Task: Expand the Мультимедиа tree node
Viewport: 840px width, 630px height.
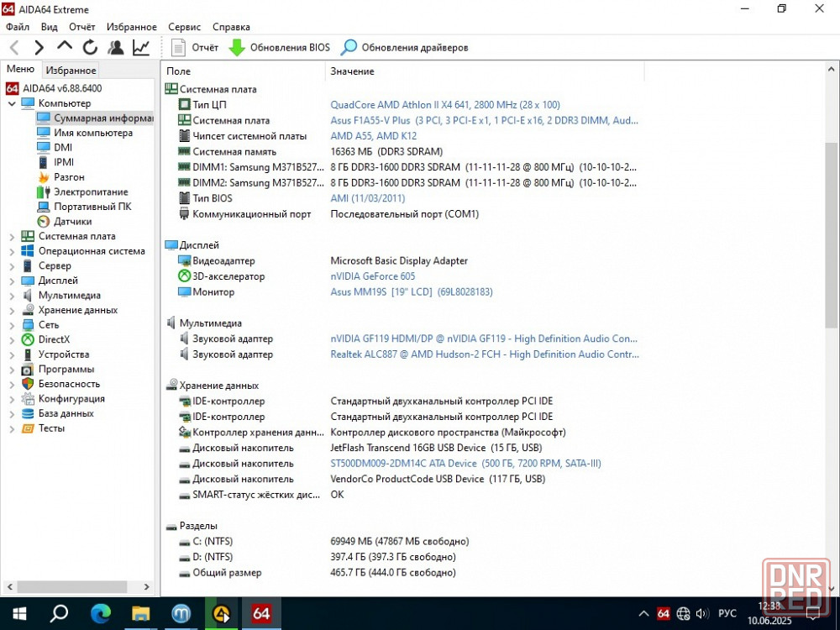Action: click(12, 295)
